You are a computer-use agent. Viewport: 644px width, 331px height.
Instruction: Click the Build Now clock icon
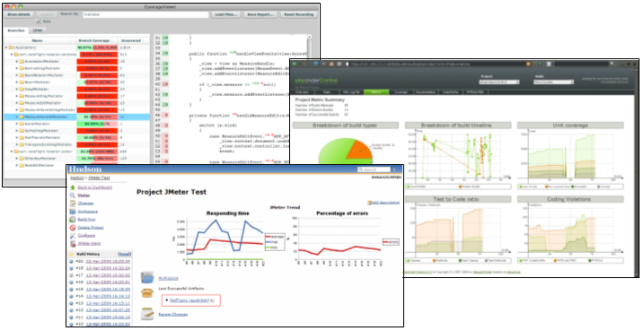[73, 220]
